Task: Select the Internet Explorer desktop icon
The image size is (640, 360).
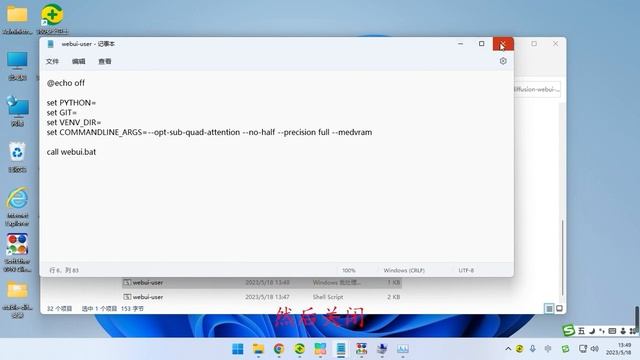Action: 17,207
